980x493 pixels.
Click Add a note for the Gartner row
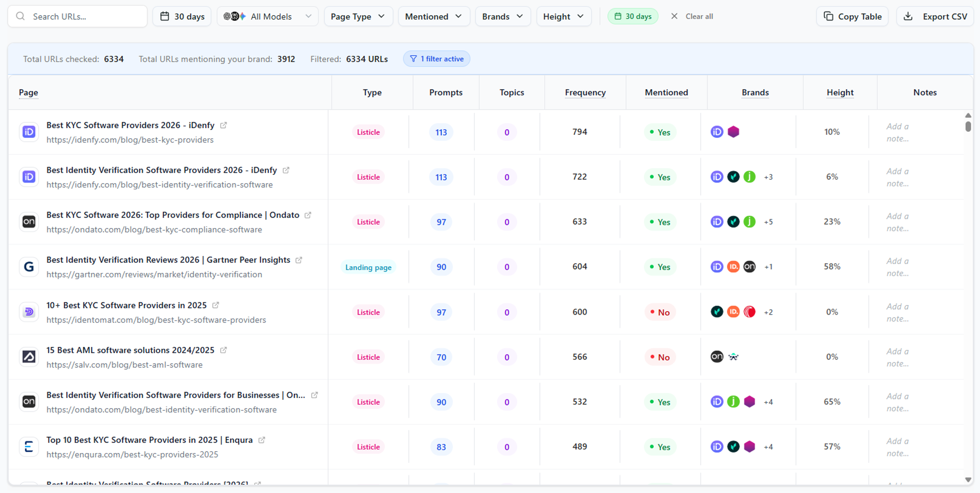coord(898,267)
